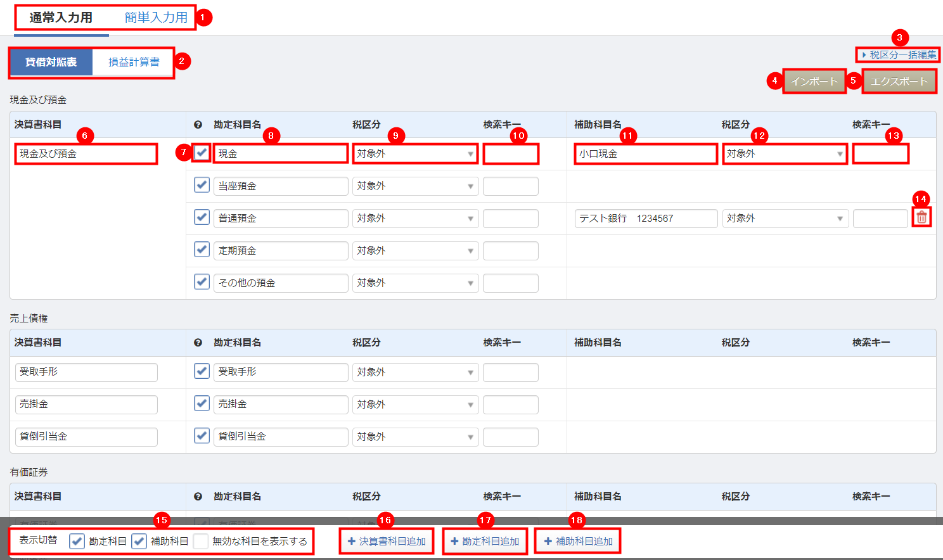Image resolution: width=943 pixels, height=560 pixels.
Task: Click the インポート button
Action: [x=814, y=81]
